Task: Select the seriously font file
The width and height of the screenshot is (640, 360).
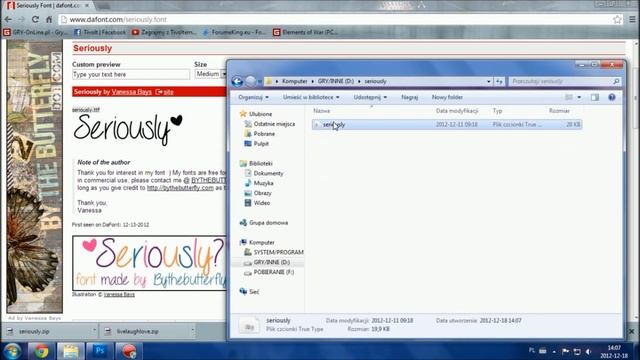Action: [x=447, y=124]
